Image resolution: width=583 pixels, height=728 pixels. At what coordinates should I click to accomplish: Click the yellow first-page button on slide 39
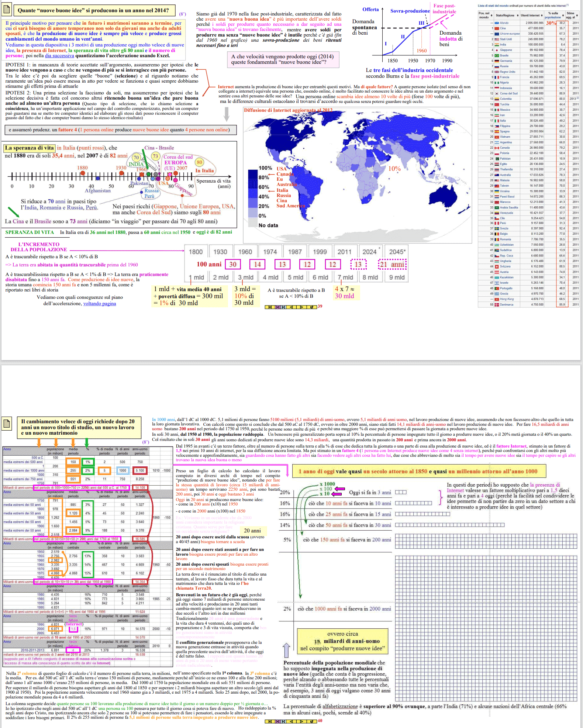pyautogui.click(x=270, y=307)
